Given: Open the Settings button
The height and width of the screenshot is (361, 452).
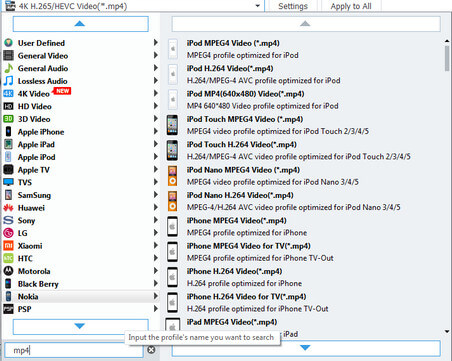Looking at the screenshot, I should 293,6.
